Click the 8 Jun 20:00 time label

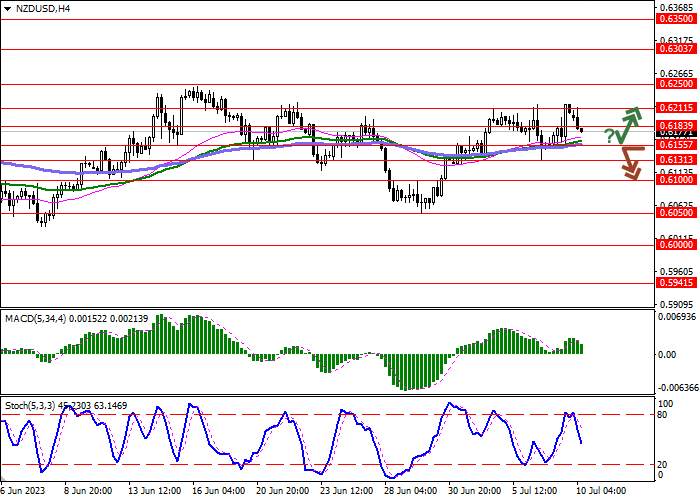88,491
